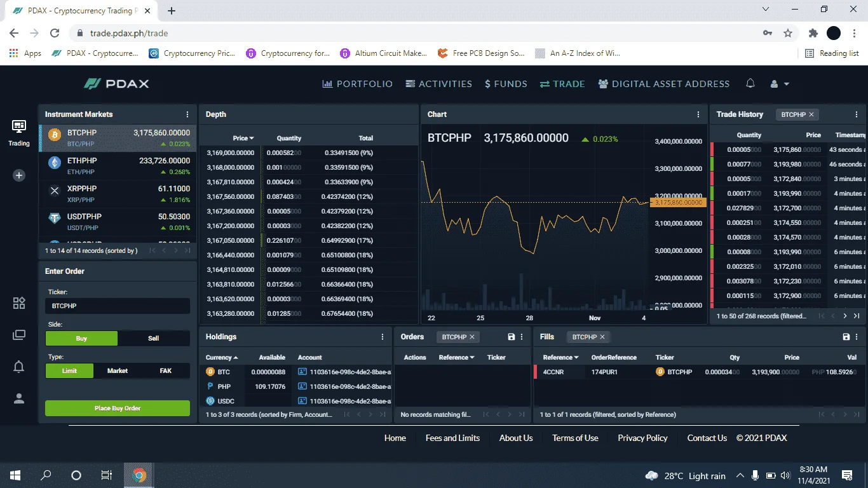Go to next page in Trade History

845,316
